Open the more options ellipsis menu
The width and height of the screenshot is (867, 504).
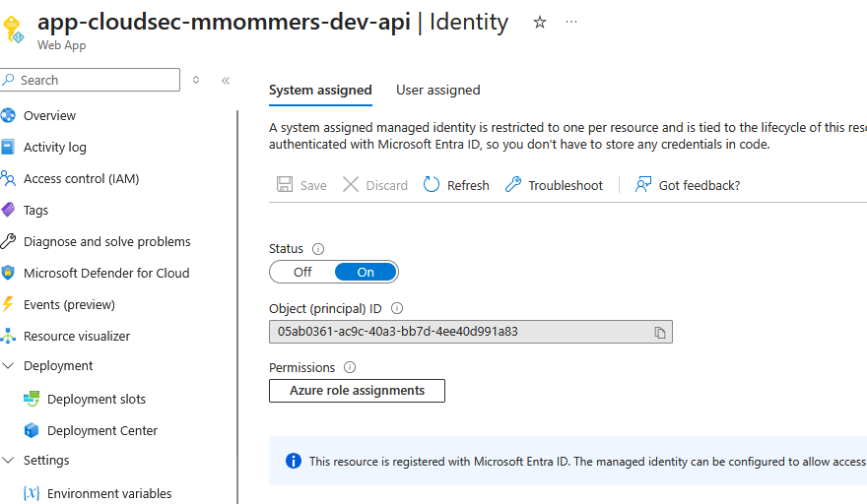571,22
